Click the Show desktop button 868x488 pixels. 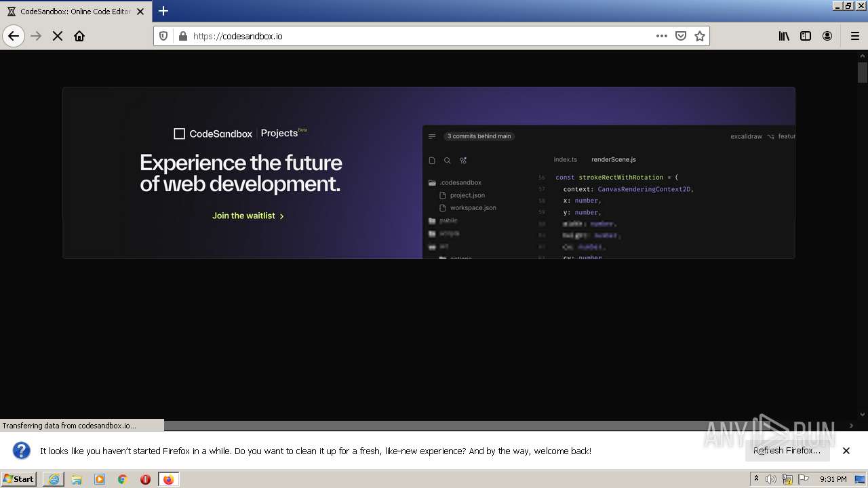click(x=861, y=479)
